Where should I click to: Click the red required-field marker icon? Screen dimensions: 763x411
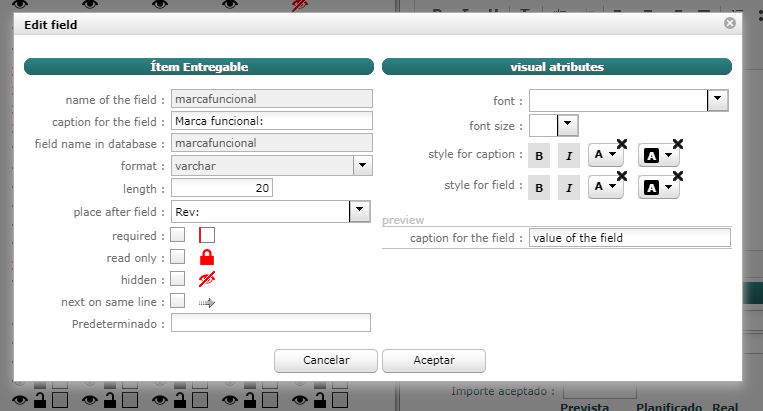click(x=207, y=235)
